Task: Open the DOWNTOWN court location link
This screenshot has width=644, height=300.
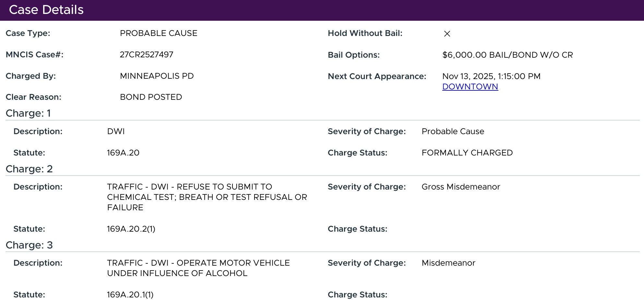Action: tap(470, 87)
